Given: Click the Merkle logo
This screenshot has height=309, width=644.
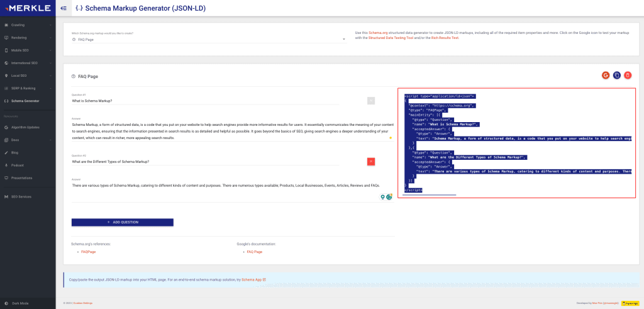Looking at the screenshot, I should pyautogui.click(x=28, y=8).
